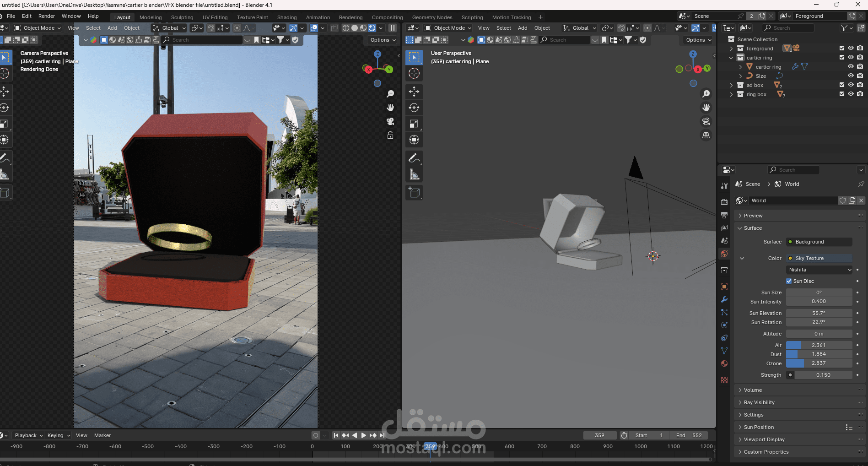Open the Scene properties tab
Image resolution: width=868 pixels, height=466 pixels.
coord(724,240)
